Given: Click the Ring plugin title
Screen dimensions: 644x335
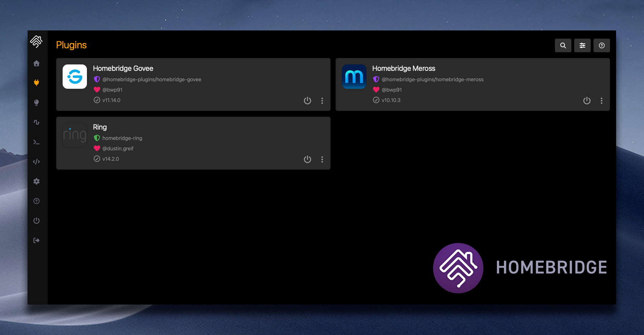Looking at the screenshot, I should pos(100,127).
